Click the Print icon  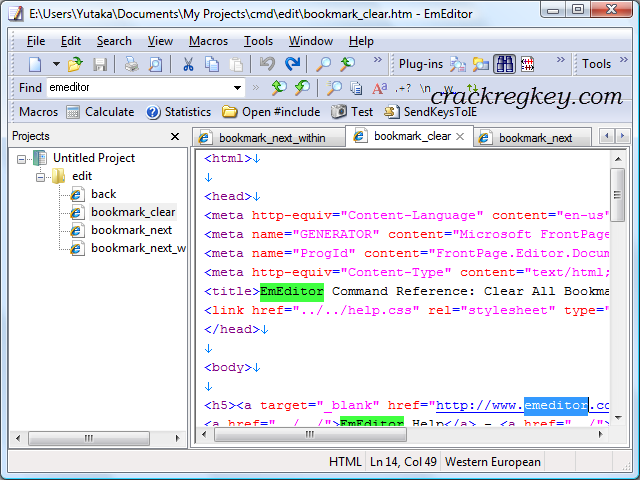point(131,64)
